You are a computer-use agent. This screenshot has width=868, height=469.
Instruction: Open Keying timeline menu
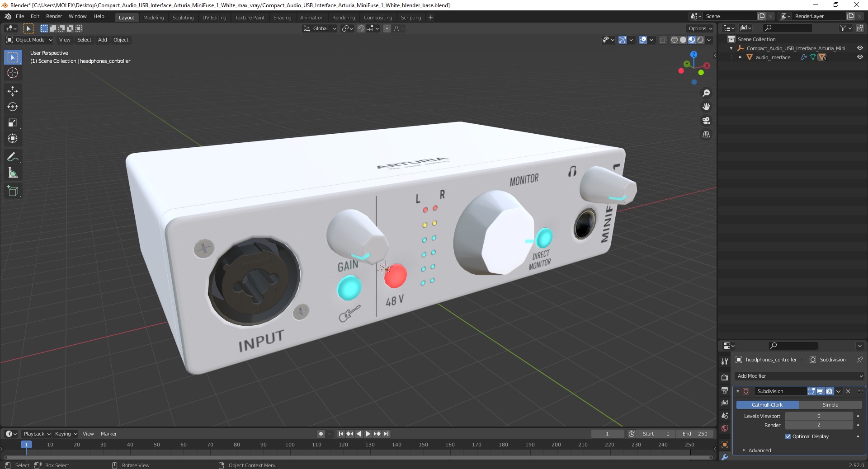[x=66, y=434]
